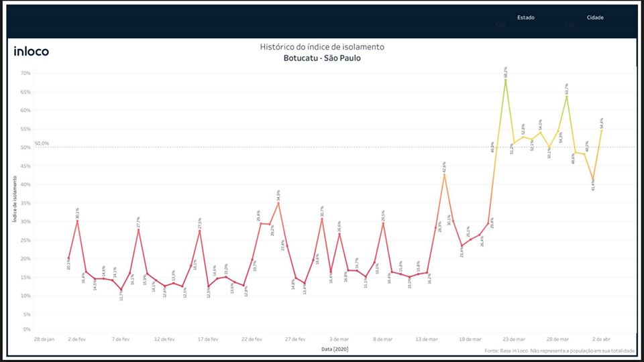Open the Estado filter dropdown
Image resolution: width=644 pixels, height=362 pixels.
(x=525, y=25)
